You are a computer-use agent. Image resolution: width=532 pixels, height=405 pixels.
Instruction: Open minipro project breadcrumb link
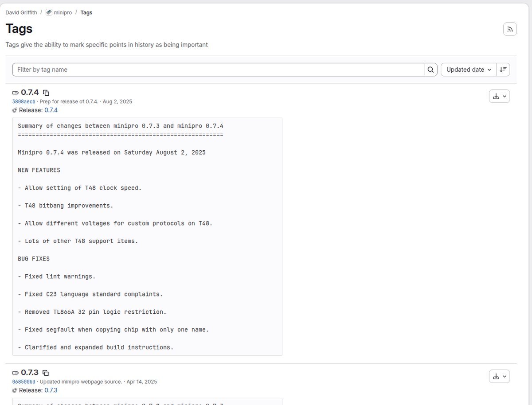click(63, 12)
